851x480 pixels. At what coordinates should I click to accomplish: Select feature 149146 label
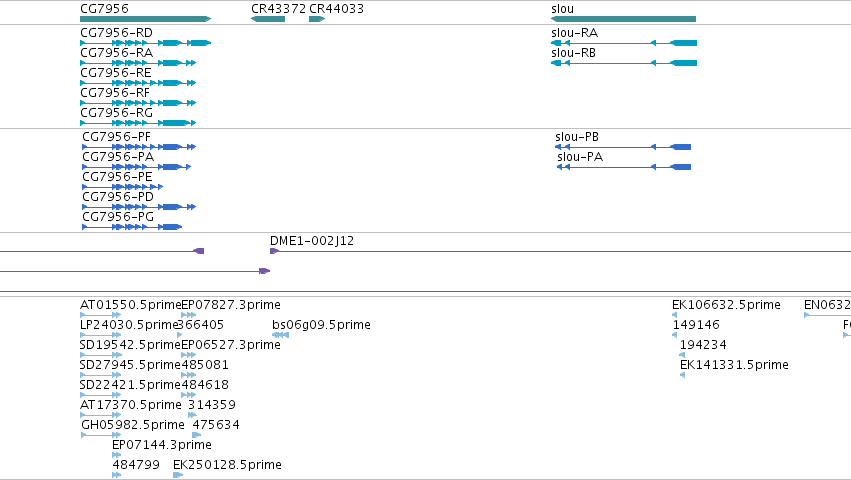coord(696,325)
